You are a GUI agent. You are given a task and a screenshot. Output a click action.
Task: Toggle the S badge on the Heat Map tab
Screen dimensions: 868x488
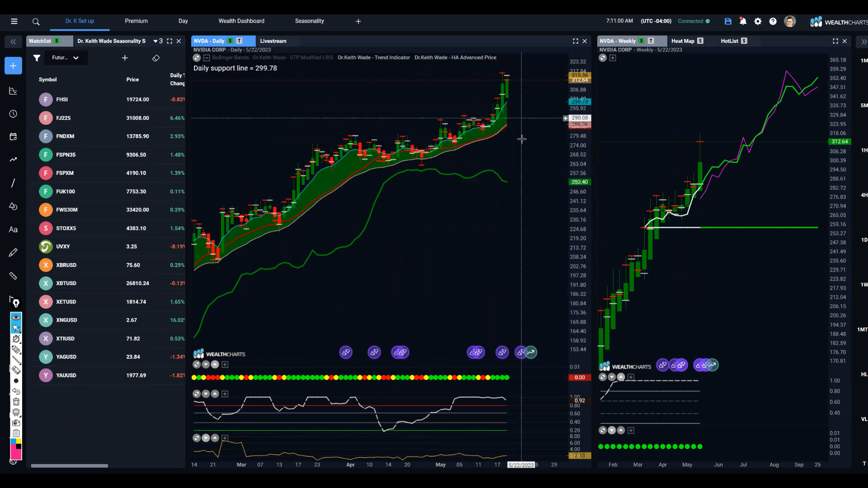(x=700, y=41)
